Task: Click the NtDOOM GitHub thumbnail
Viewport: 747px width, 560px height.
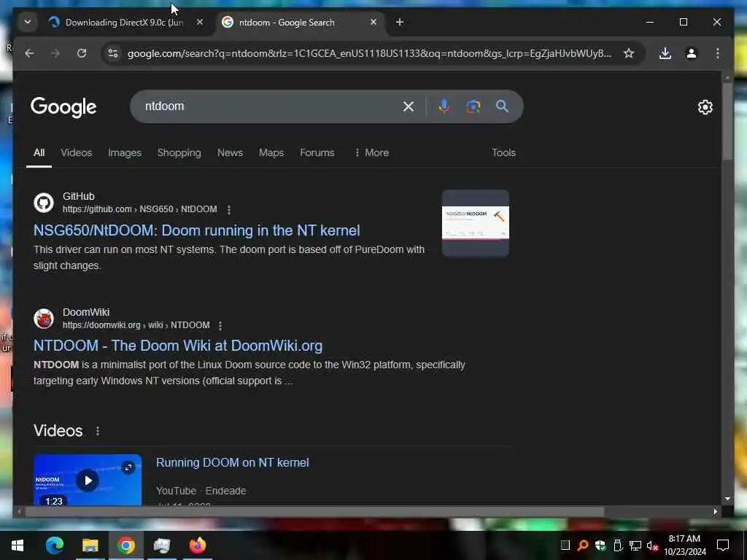Action: [x=476, y=223]
